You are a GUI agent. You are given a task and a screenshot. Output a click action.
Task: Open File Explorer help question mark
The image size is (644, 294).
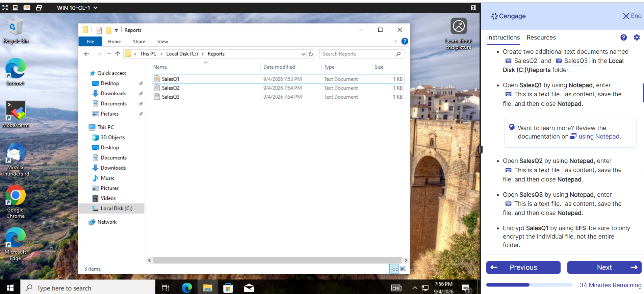[405, 41]
